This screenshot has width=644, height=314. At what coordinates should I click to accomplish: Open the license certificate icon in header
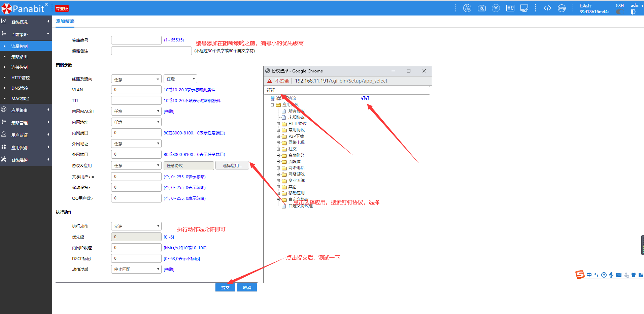(510, 8)
